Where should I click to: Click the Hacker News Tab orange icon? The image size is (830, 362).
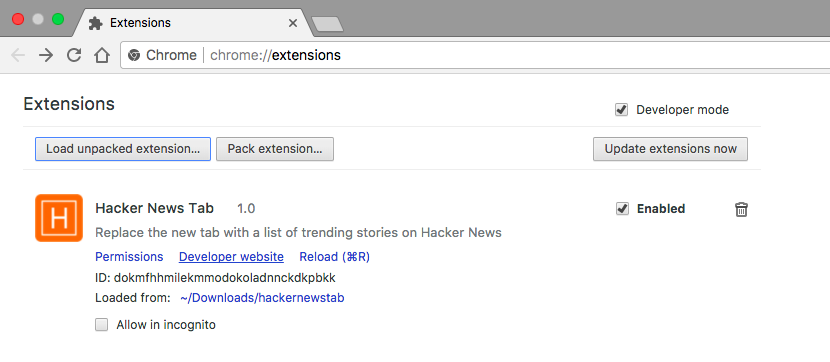point(59,218)
